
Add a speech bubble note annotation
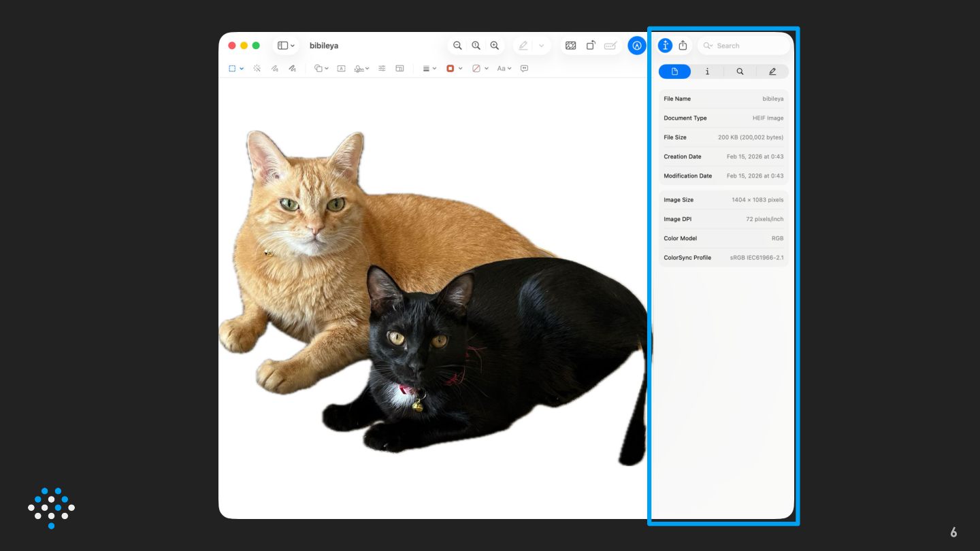point(524,69)
